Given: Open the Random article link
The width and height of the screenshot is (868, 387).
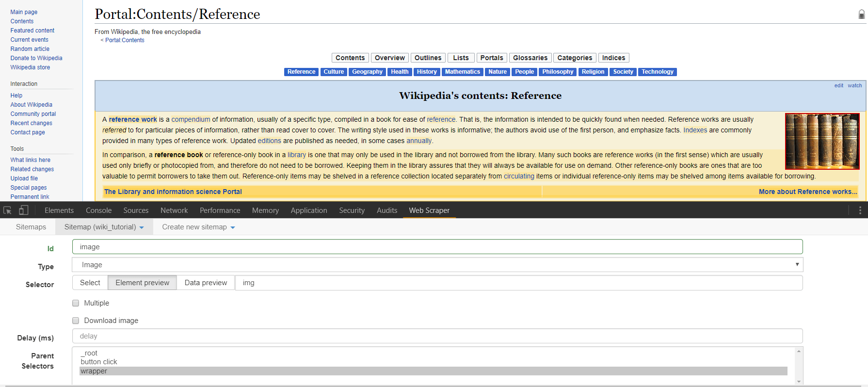Looking at the screenshot, I should [x=30, y=49].
